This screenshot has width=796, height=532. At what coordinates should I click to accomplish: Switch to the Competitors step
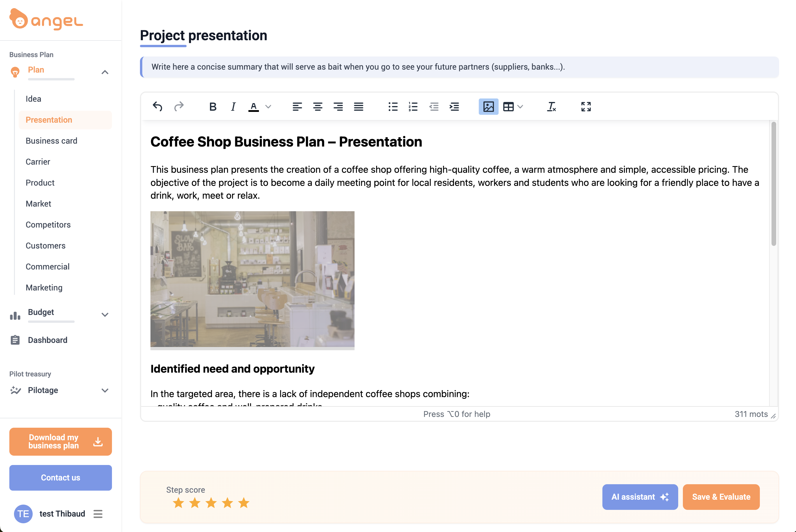pos(48,224)
